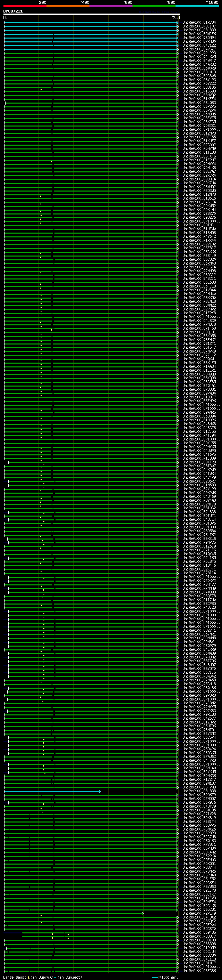Screen dimensions: 222x980
Task: Select the label UniRef100_Q57NR1
Action: [x=199, y=634]
